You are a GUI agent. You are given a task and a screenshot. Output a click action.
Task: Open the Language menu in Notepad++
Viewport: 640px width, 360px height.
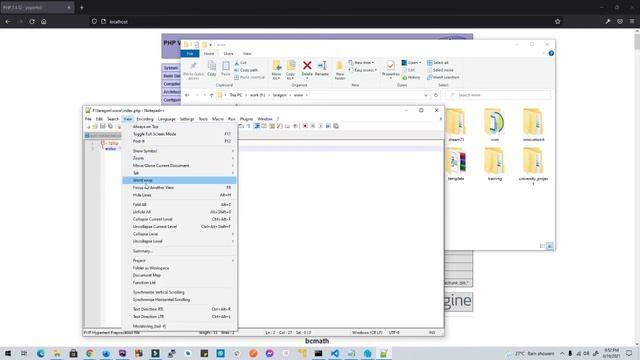[167, 119]
